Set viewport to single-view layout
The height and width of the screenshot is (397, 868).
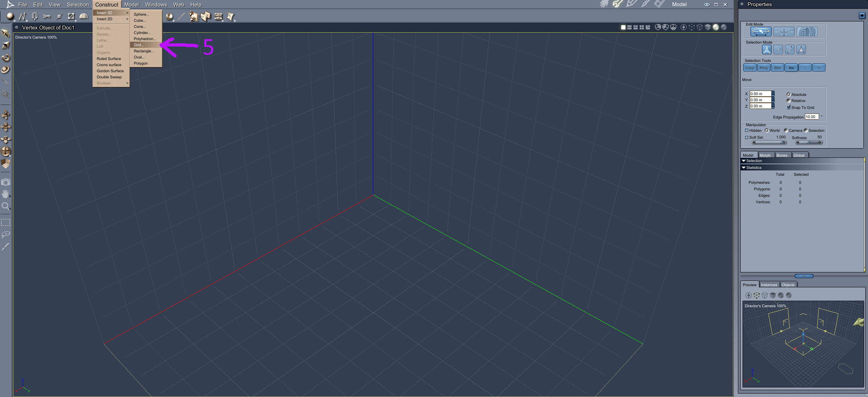pos(623,28)
